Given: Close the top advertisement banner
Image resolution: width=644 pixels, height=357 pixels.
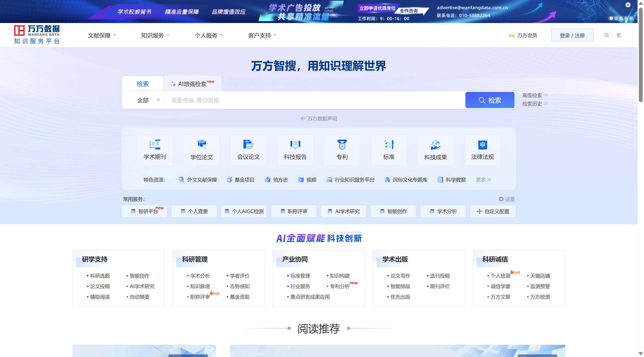Looking at the screenshot, I should click(x=628, y=5).
